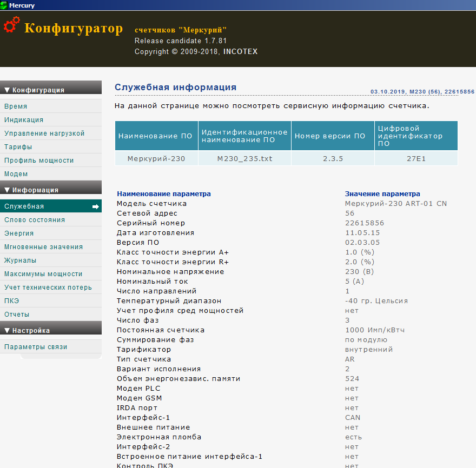476x468 pixels.
Task: Open the ПКЭ page
Action: [51, 300]
